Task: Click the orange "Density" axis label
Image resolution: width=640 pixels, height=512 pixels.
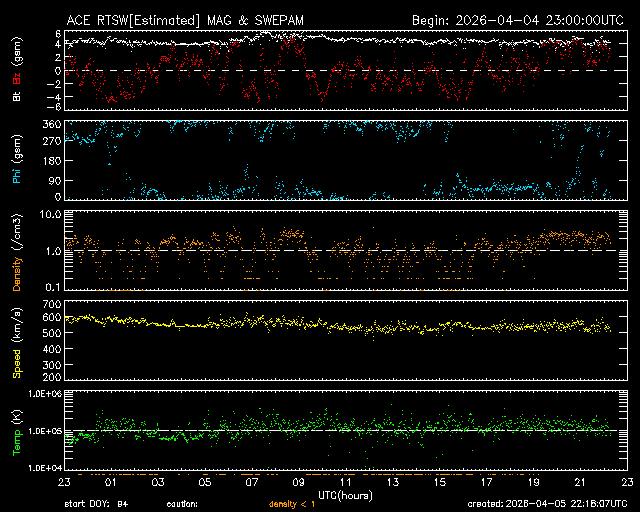Action: [x=17, y=274]
